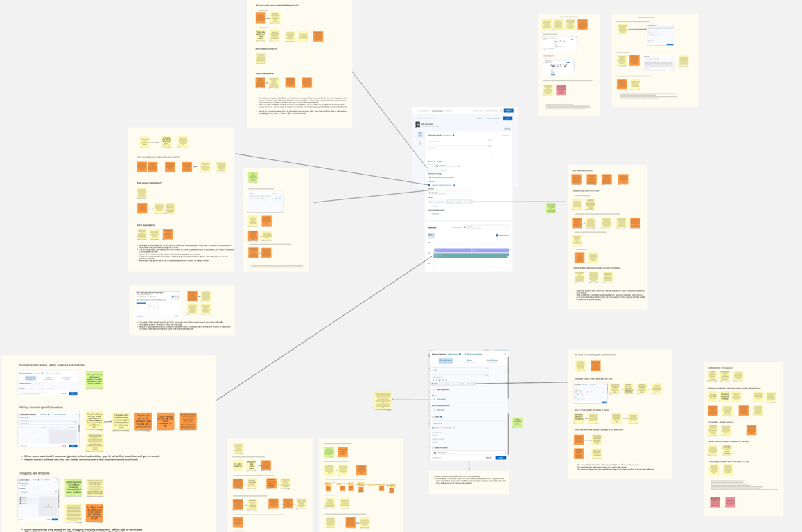Screen dimensions: 802x532
Task: Click the blue button at top-right of workshop header
Action: (x=508, y=110)
